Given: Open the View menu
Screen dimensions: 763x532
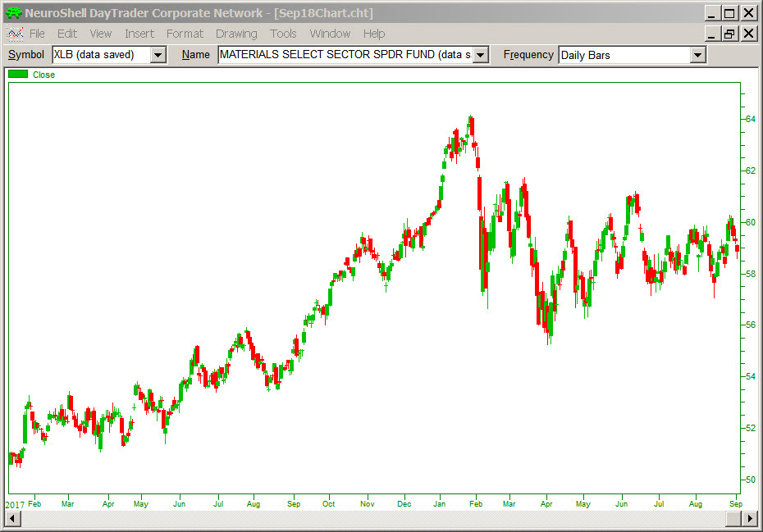Looking at the screenshot, I should pos(101,34).
